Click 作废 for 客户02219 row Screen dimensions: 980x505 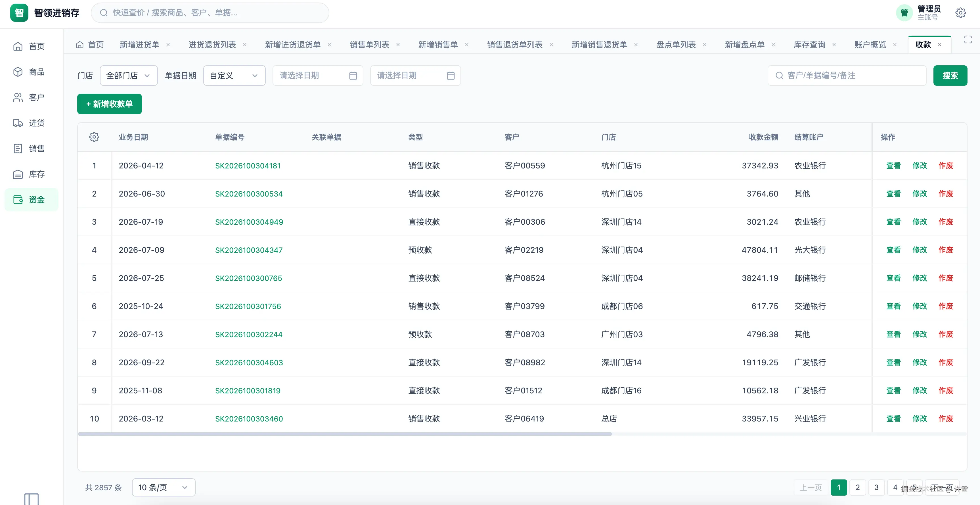(x=946, y=250)
